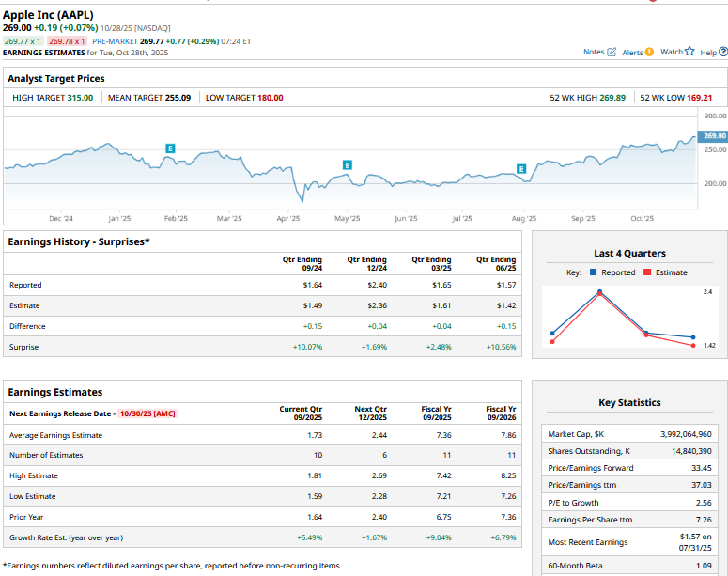Viewport: 728px width, 576px height.
Task: Open Help via question mark icon
Action: pos(723,52)
